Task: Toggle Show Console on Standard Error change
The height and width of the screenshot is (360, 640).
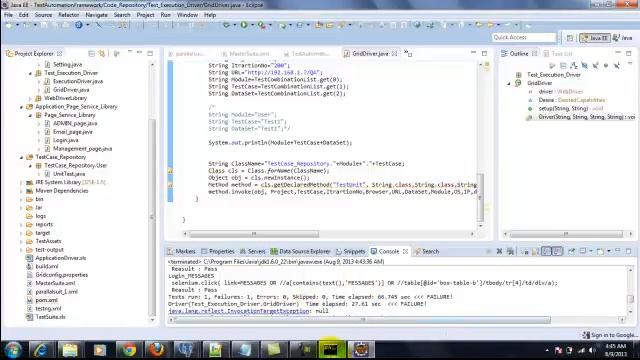Action: point(558,251)
